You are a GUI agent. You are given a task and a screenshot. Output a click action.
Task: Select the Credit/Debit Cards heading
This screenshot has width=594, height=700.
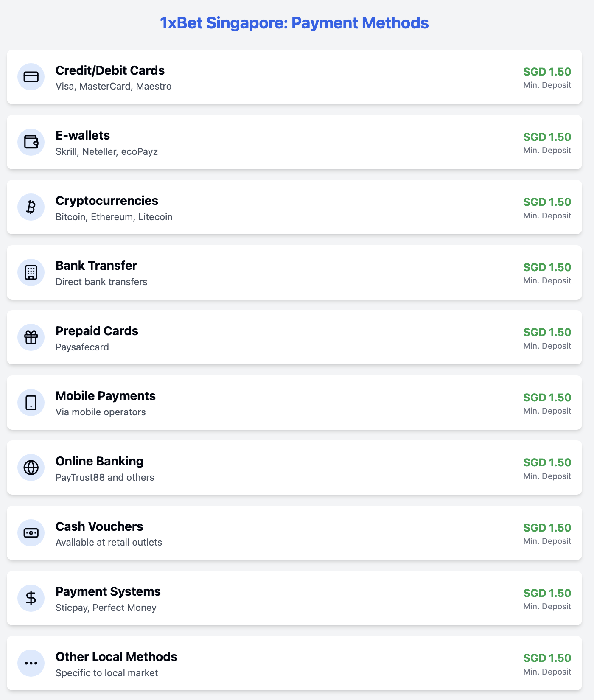[x=110, y=70]
